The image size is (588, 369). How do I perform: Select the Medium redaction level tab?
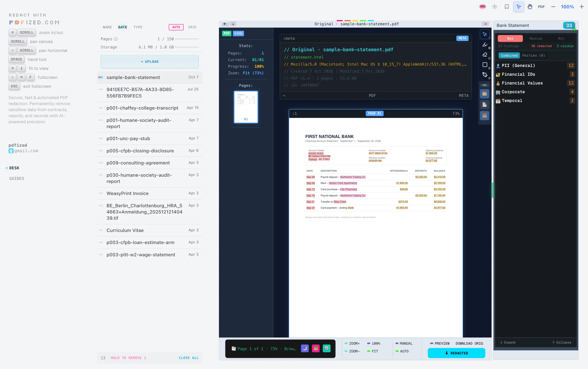click(x=535, y=39)
